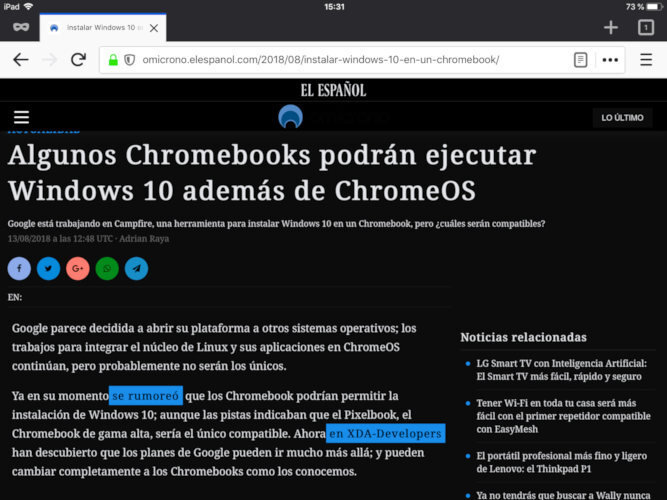Image resolution: width=667 pixels, height=500 pixels.
Task: Share article via WhatsApp
Action: click(107, 269)
